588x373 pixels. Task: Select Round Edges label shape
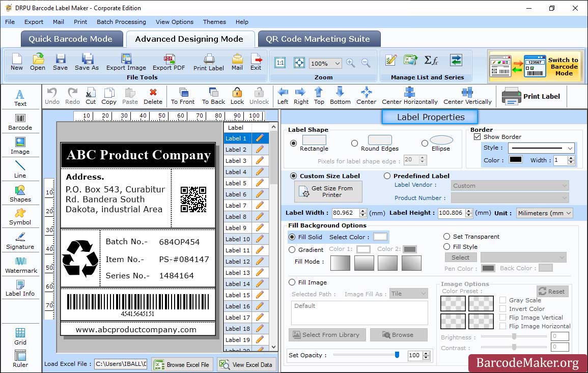click(354, 143)
